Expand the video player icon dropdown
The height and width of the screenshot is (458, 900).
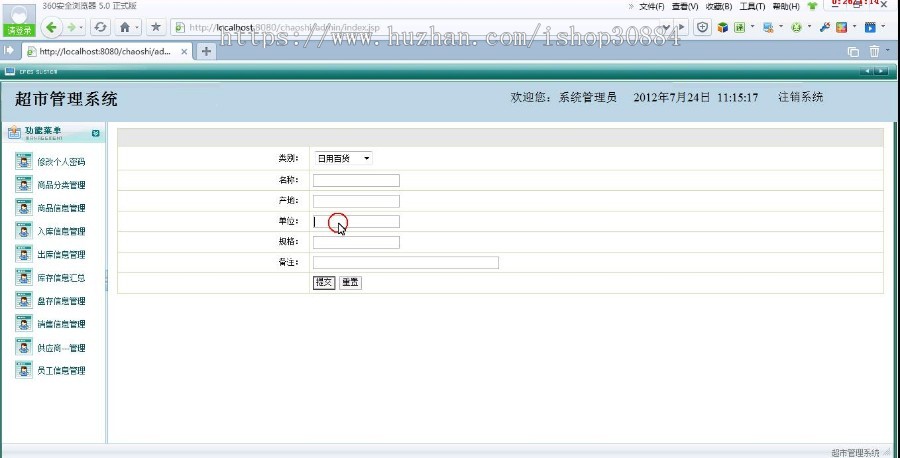click(883, 26)
